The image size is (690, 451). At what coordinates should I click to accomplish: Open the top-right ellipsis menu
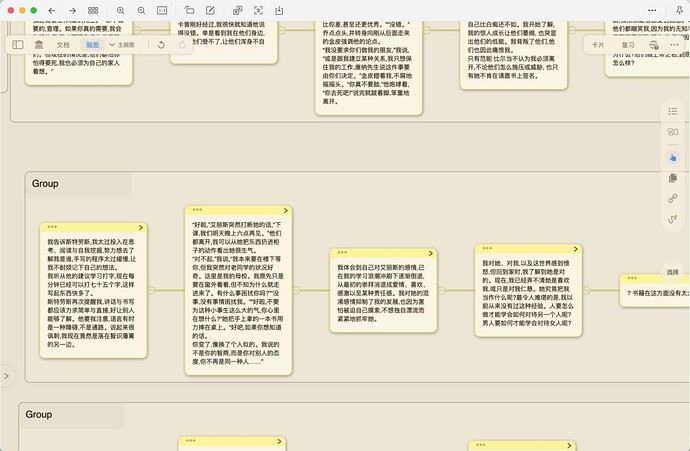pyautogui.click(x=652, y=11)
